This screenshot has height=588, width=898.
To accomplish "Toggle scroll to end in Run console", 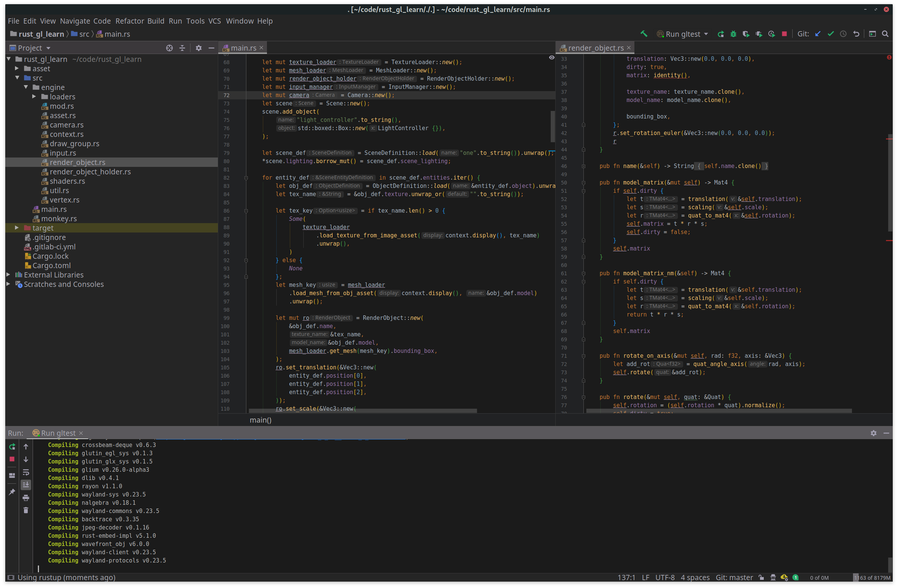I will pyautogui.click(x=25, y=484).
